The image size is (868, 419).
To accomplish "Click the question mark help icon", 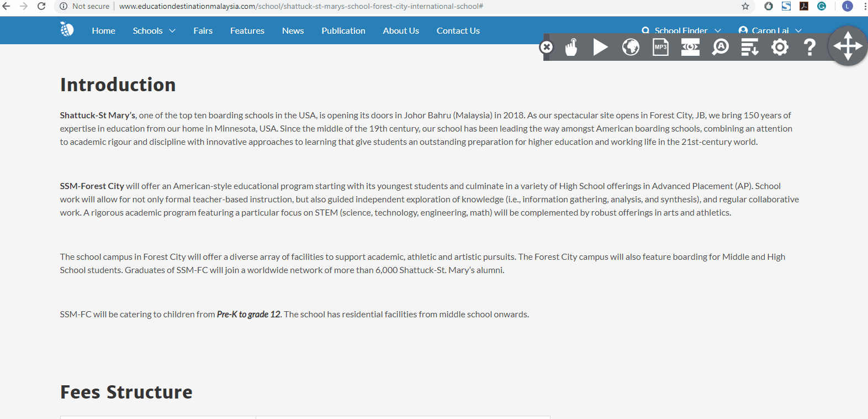I will [809, 48].
